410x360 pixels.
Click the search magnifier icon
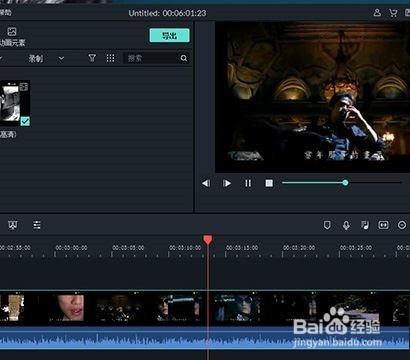[x=184, y=58]
